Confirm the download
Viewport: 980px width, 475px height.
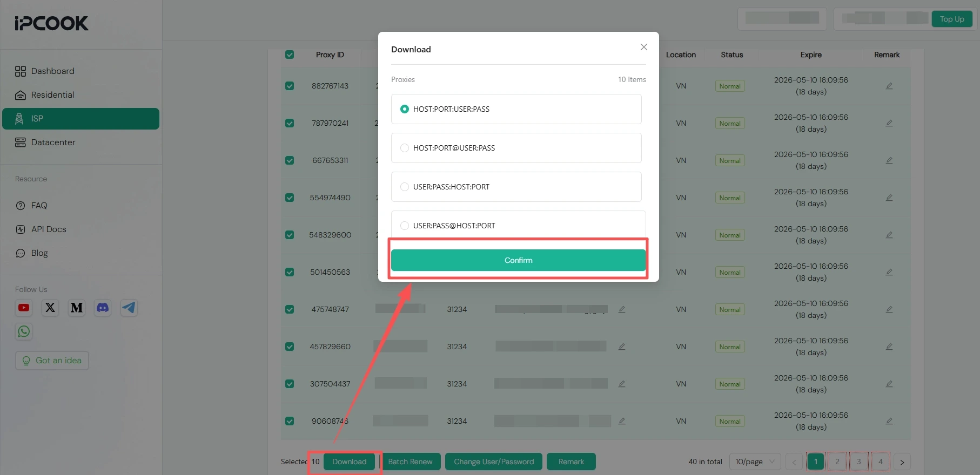[518, 260]
